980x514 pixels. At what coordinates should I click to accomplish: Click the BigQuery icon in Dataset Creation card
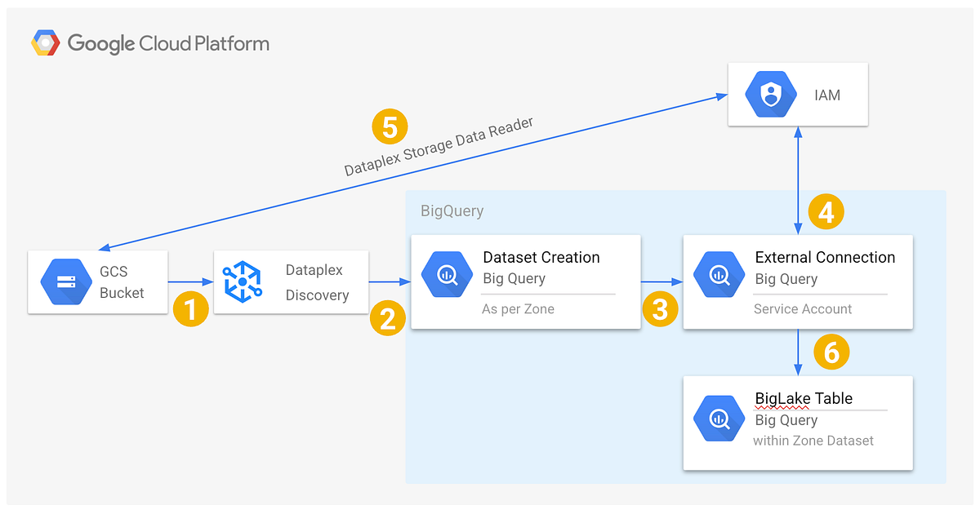(x=447, y=276)
